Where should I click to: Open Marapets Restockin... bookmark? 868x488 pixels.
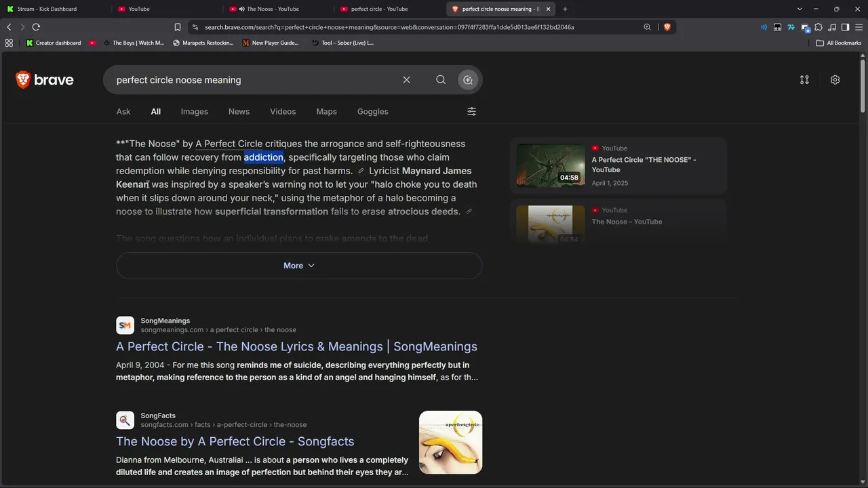[203, 43]
